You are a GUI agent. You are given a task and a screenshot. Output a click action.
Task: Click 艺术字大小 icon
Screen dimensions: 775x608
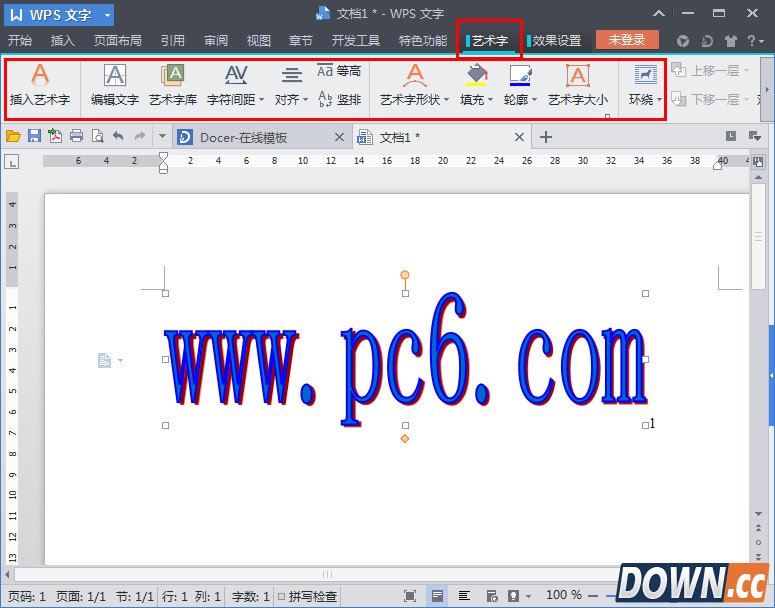pos(578,77)
